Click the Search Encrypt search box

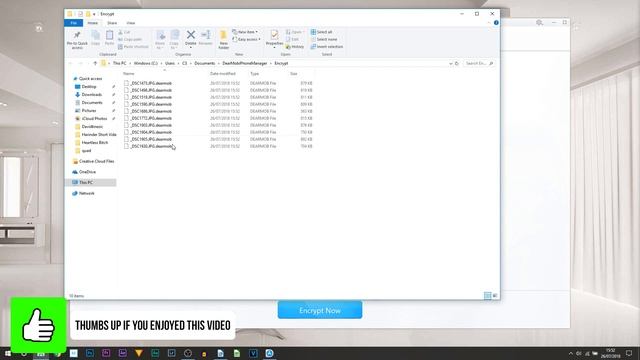pos(479,63)
